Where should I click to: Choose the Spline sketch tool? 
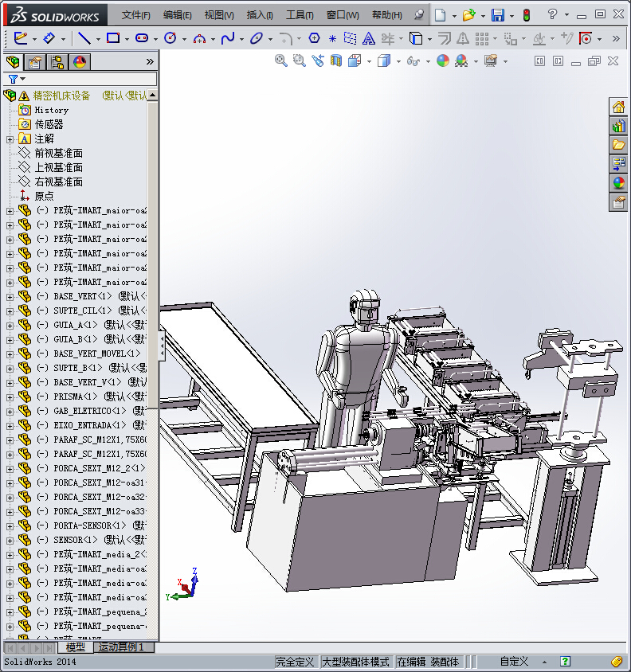[x=228, y=37]
